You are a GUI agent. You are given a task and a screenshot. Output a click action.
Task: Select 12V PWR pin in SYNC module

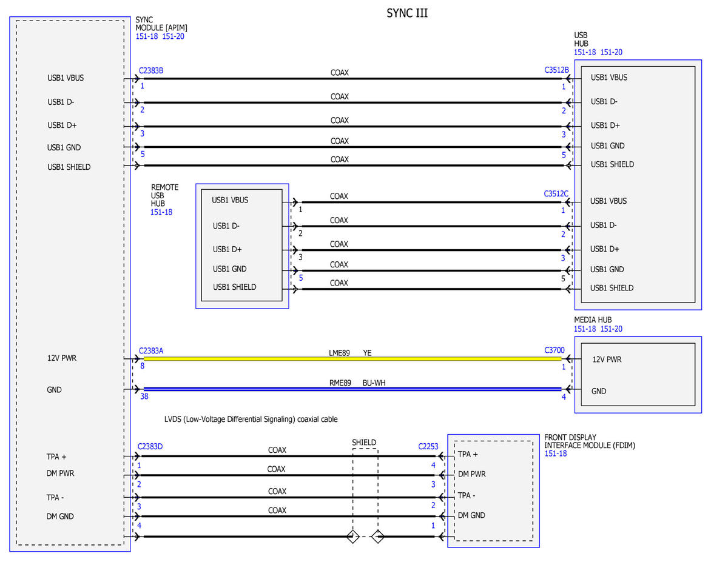(x=62, y=358)
